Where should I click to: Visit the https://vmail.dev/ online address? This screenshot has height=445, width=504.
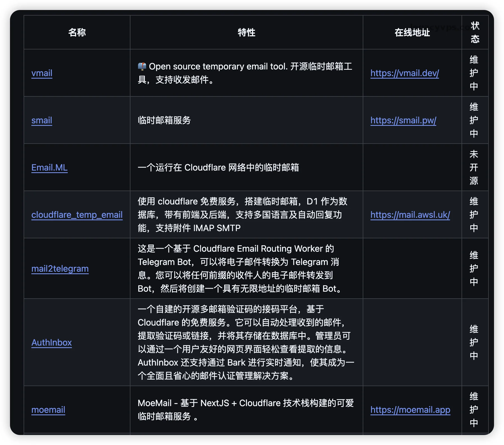pyautogui.click(x=404, y=73)
